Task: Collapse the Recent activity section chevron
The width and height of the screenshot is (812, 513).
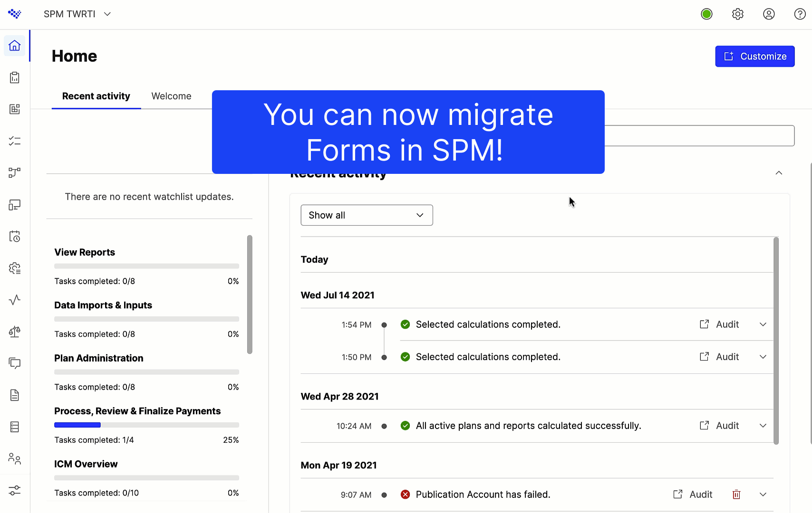Action: pyautogui.click(x=779, y=172)
